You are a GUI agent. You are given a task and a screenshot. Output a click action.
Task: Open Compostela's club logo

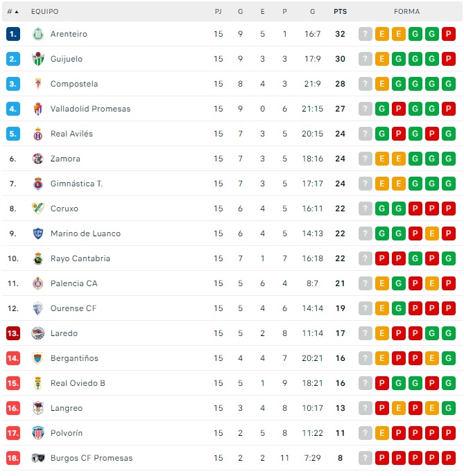(38, 84)
